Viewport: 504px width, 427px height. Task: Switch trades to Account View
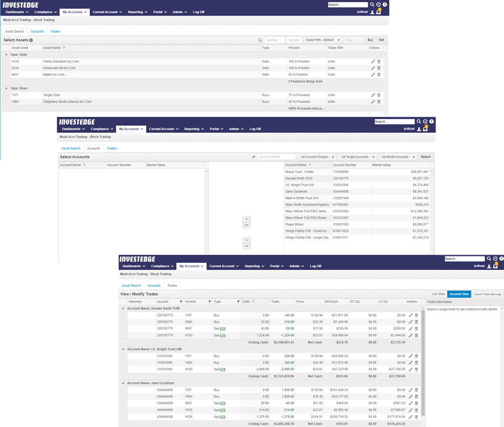459,294
